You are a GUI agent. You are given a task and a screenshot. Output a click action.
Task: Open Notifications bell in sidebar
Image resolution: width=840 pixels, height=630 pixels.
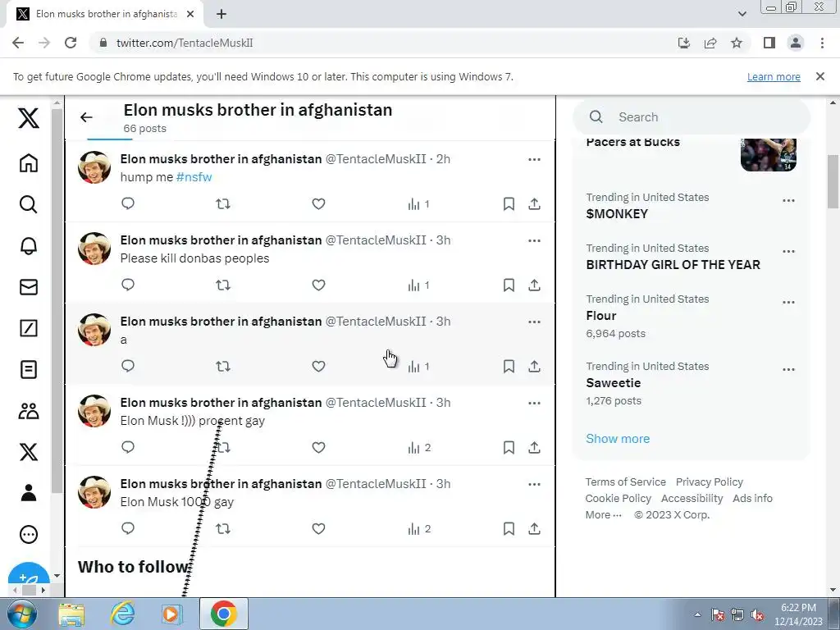[x=29, y=245]
